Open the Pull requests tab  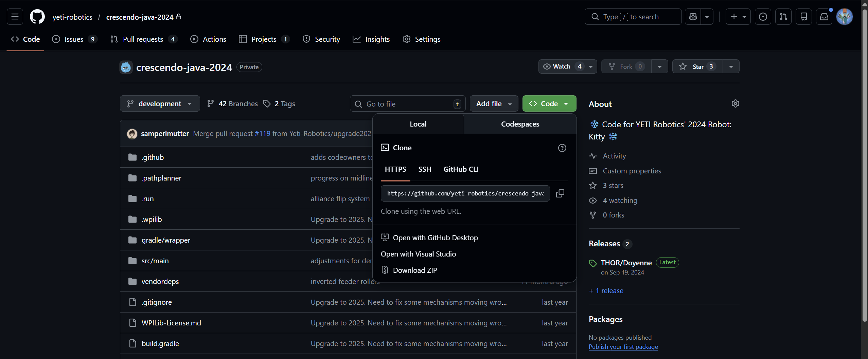coord(143,39)
